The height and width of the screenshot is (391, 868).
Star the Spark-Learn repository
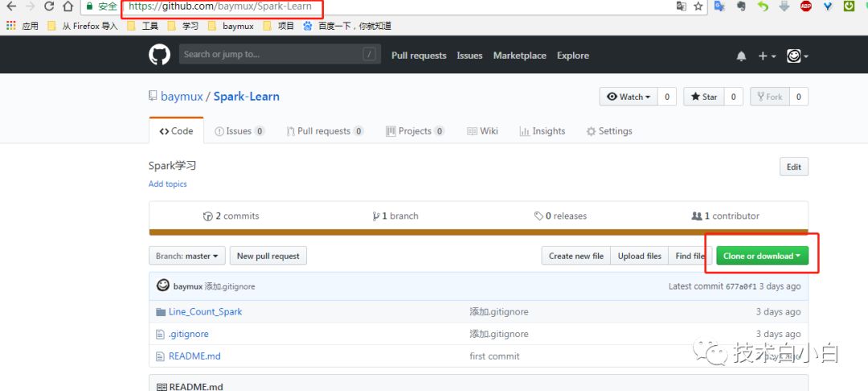pos(703,97)
